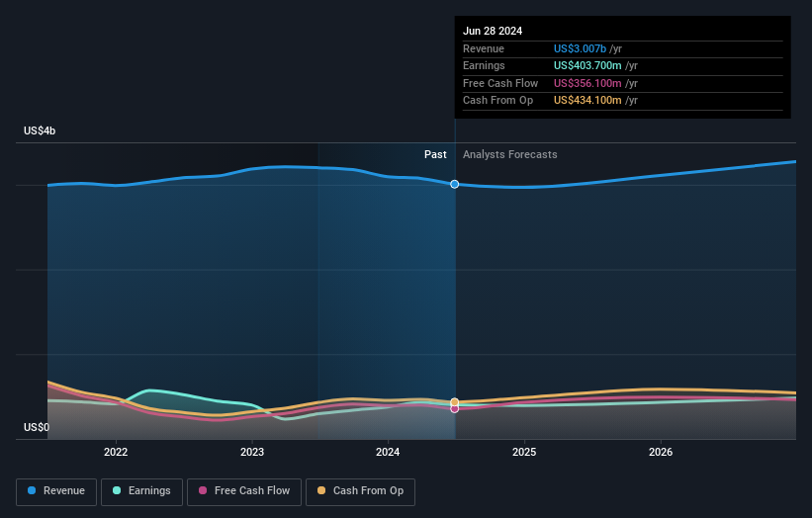Click the Revenue row label in tooltip
The image size is (812, 518).
point(484,48)
